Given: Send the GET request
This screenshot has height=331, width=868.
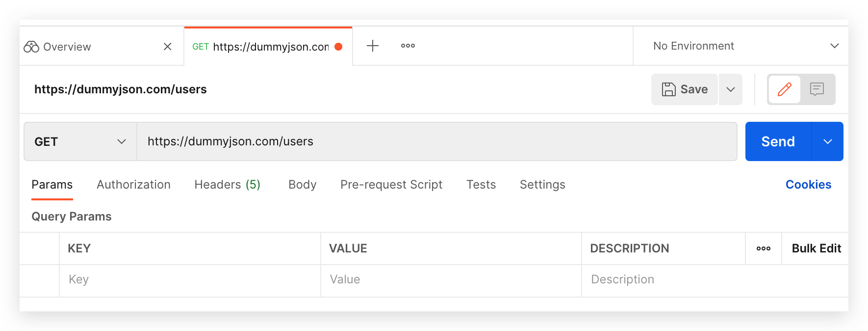Looking at the screenshot, I should [x=778, y=142].
